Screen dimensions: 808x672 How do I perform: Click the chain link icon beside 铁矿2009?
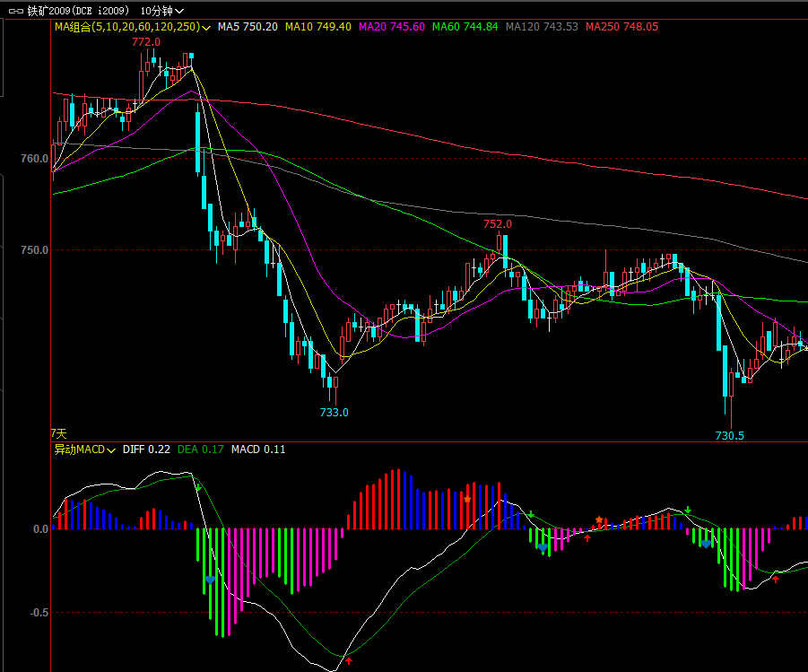tap(16, 11)
